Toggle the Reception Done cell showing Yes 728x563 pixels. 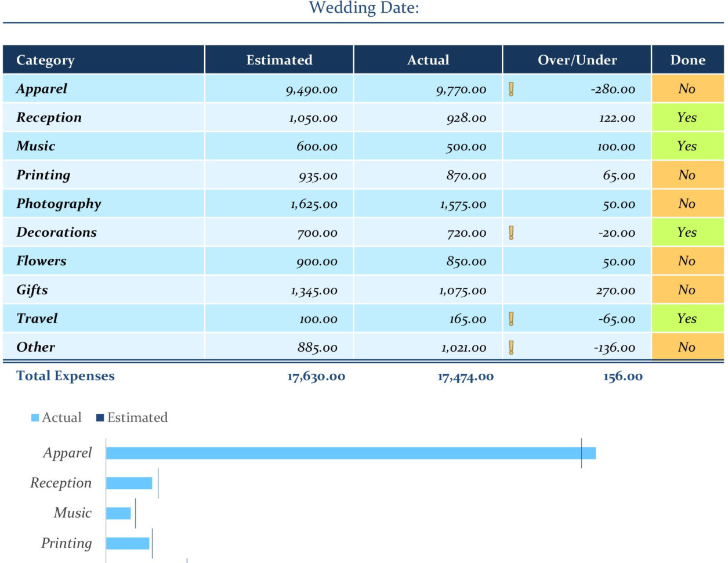point(688,117)
